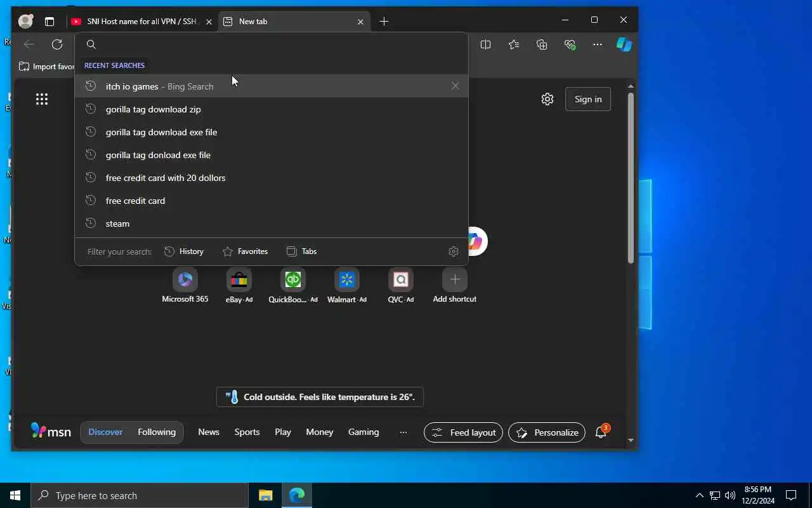This screenshot has height=508, width=812.
Task: Open the Windows Start menu
Action: [15, 495]
